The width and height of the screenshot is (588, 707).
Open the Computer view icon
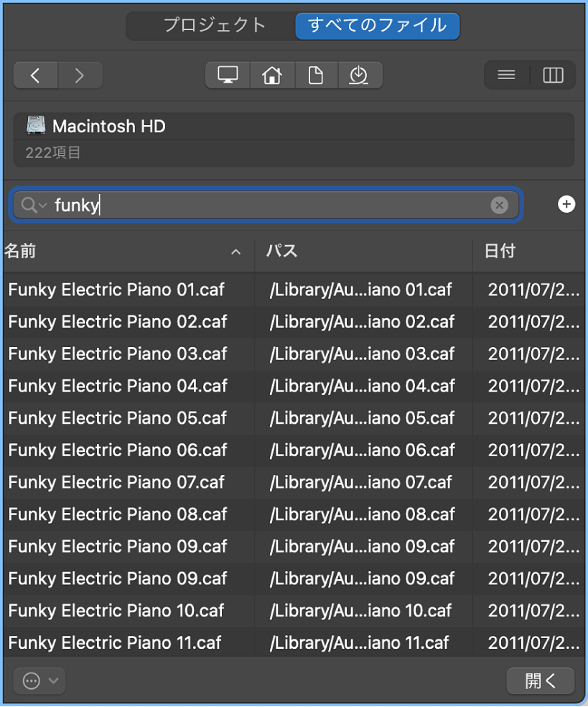pos(227,75)
